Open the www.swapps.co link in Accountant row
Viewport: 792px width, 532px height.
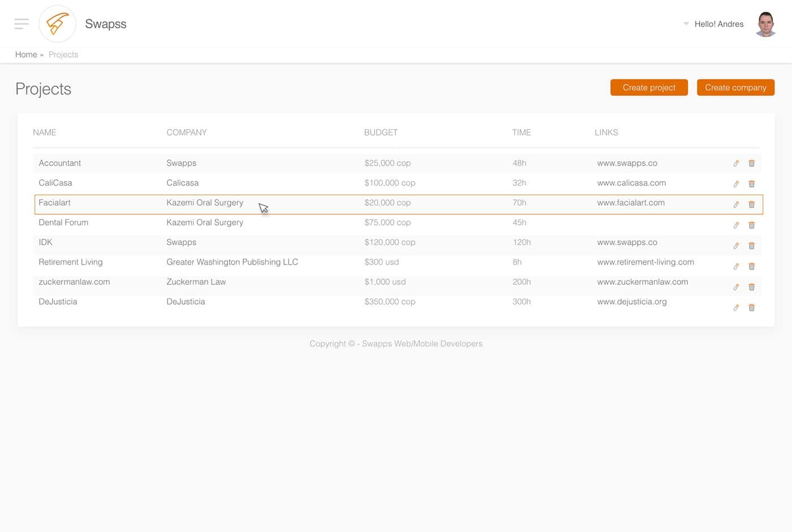[627, 163]
